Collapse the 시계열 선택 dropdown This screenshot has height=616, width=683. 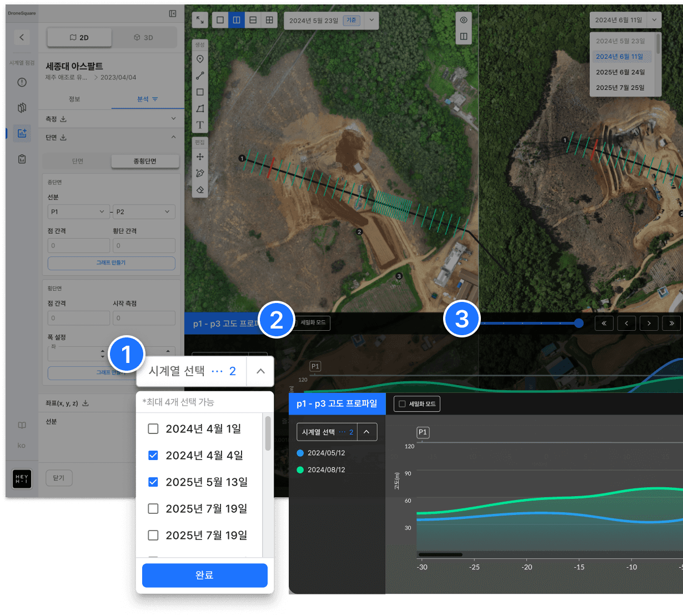coord(260,371)
